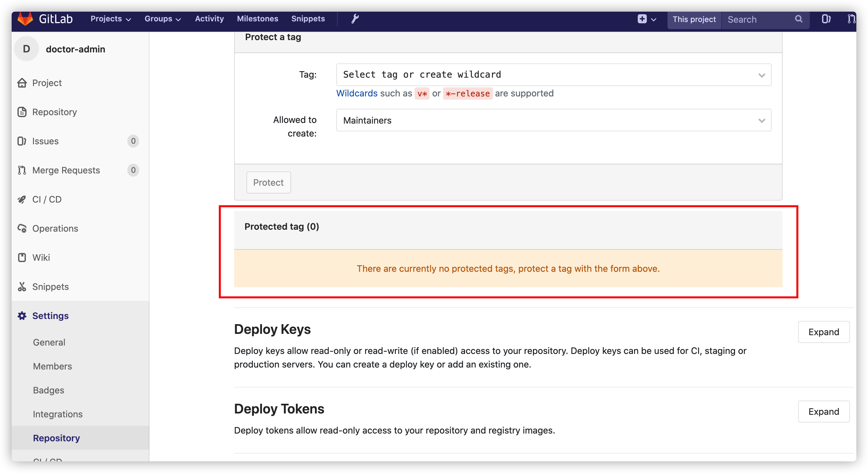Open Members under Settings

52,366
